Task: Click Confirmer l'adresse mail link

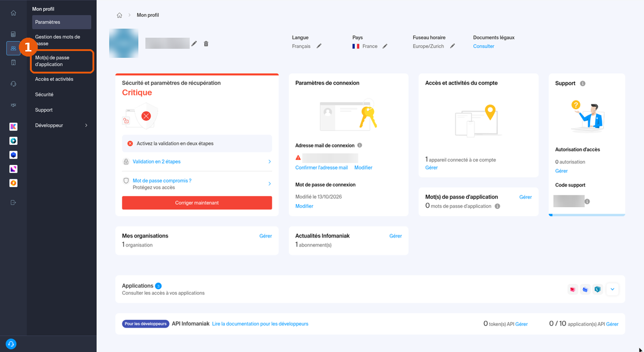Action: click(x=322, y=168)
